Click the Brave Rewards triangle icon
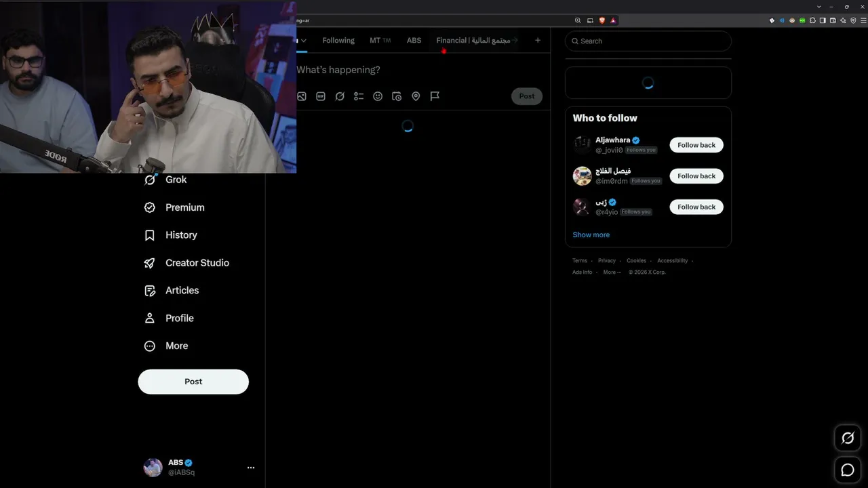Image resolution: width=868 pixels, height=488 pixels. pyautogui.click(x=613, y=20)
